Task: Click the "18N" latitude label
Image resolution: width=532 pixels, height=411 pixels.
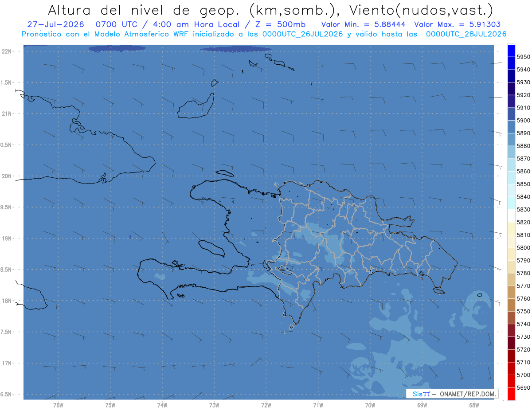Action: (x=7, y=301)
